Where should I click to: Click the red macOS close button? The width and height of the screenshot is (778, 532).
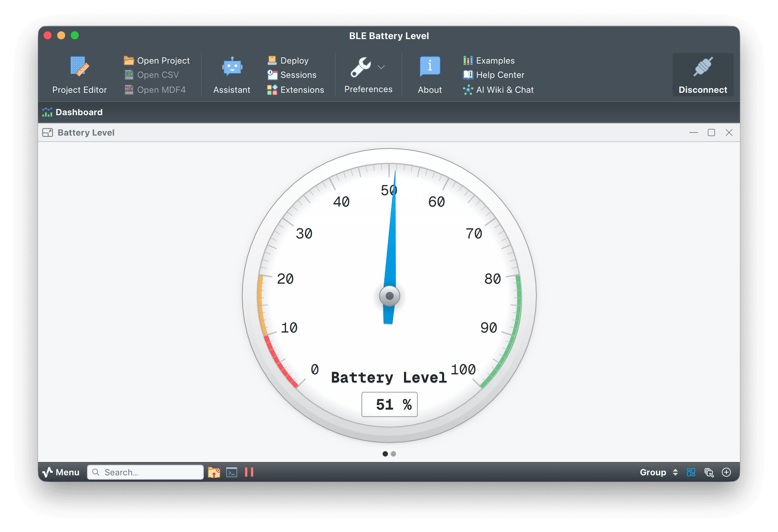(48, 35)
